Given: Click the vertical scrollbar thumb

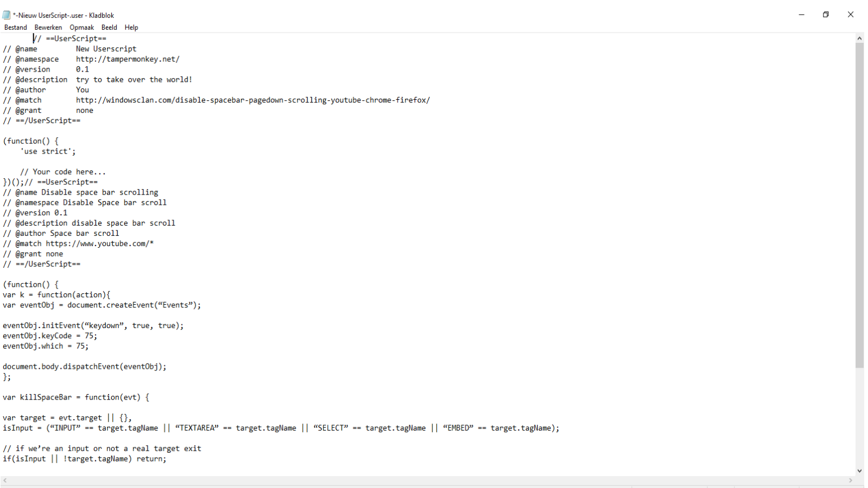Looking at the screenshot, I should 859,205.
